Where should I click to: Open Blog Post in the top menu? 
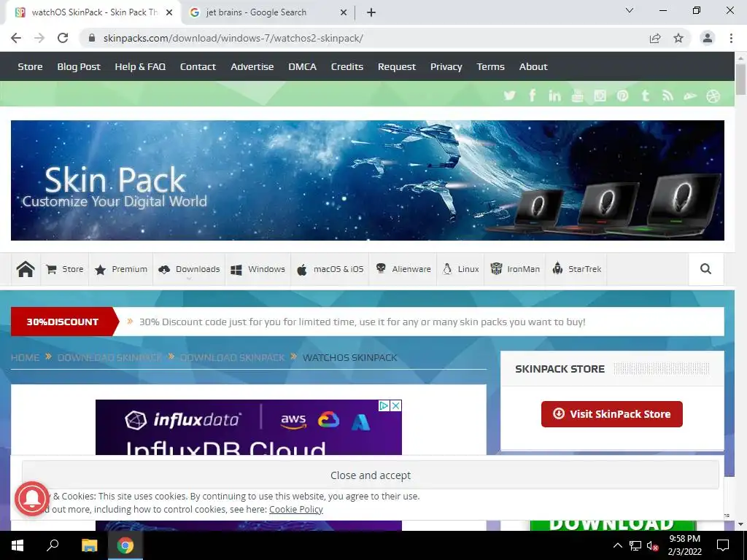(x=79, y=66)
